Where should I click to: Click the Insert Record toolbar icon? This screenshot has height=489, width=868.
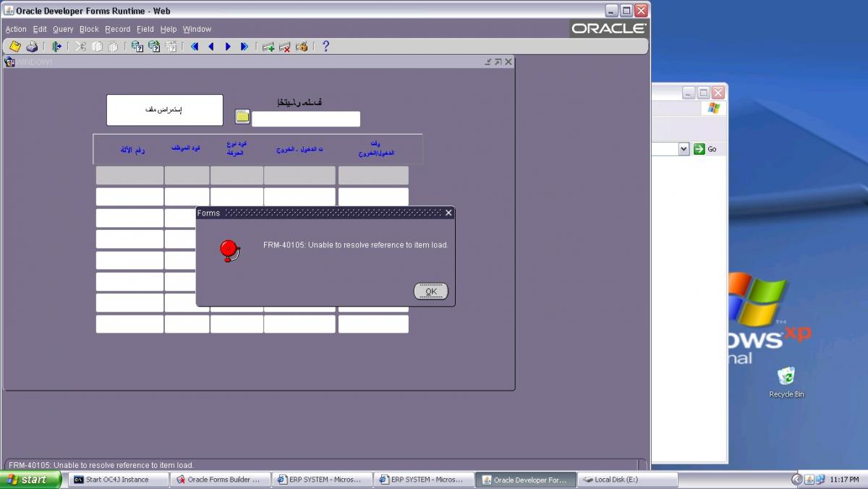point(268,47)
